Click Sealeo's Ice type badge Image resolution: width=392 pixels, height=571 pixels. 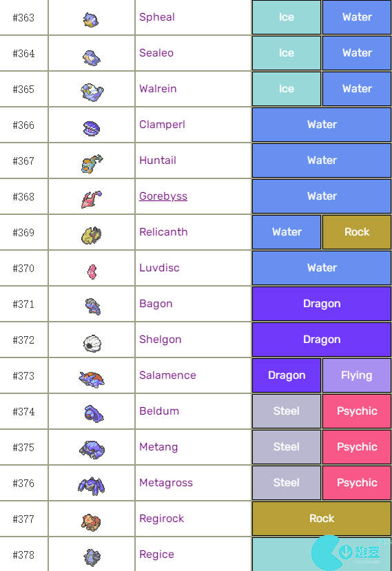[287, 53]
